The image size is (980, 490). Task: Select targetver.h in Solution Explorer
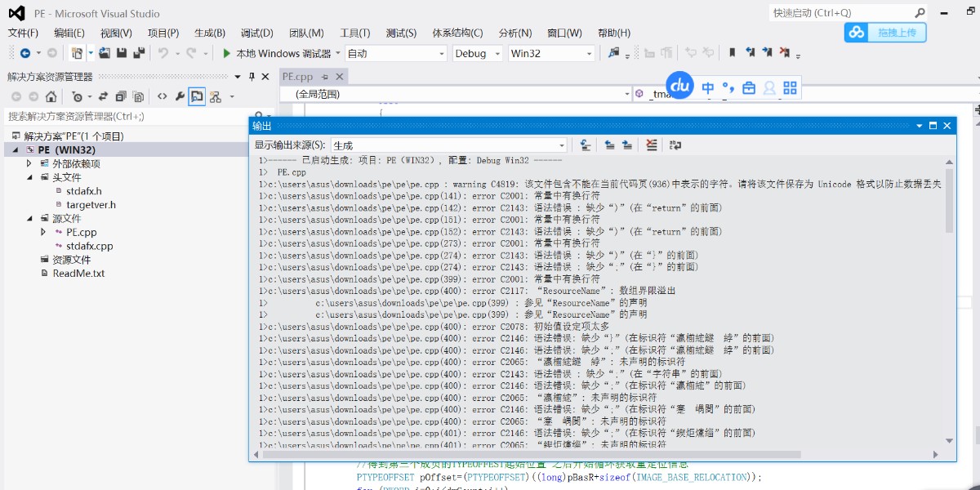pos(91,204)
